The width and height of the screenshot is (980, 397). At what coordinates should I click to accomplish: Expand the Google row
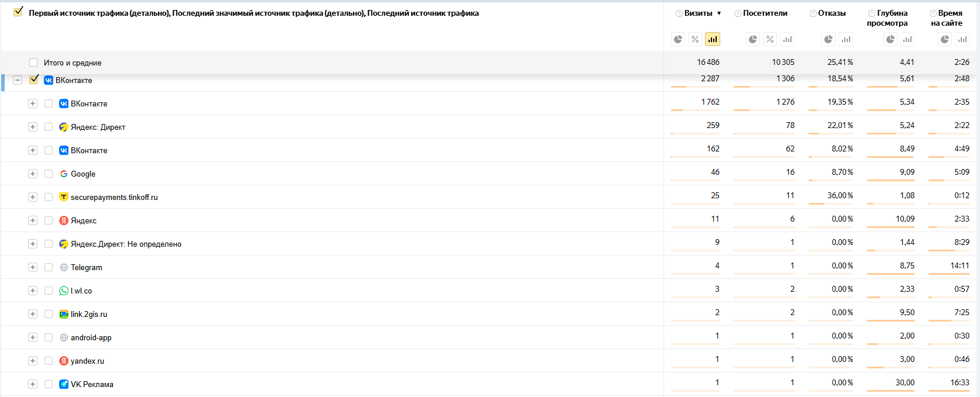pyautogui.click(x=33, y=174)
